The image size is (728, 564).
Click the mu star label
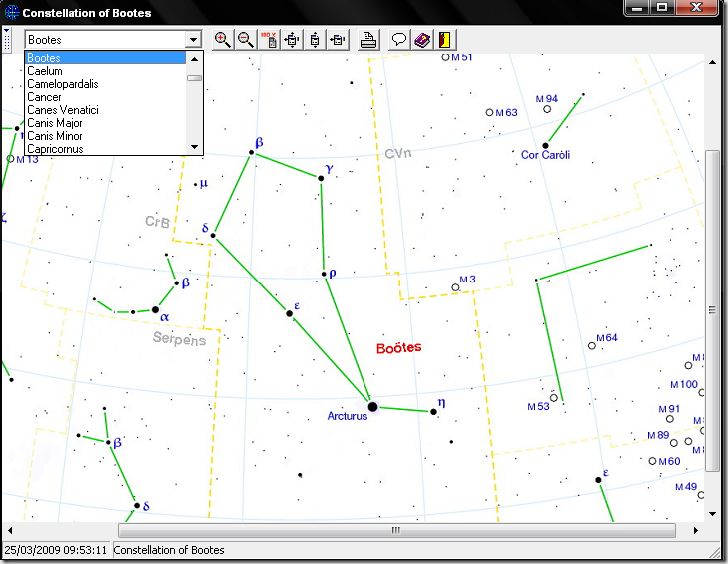pyautogui.click(x=204, y=184)
